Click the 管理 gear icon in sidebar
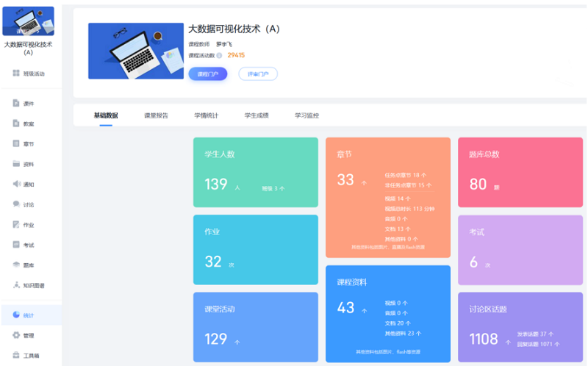 [x=16, y=335]
